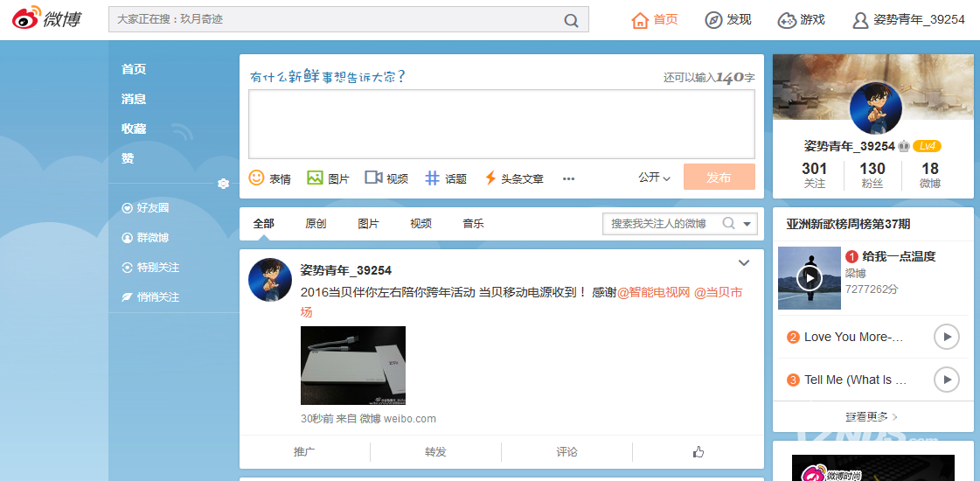Add a hashtag with 话题
Screen dimensions: 980x481
446,178
